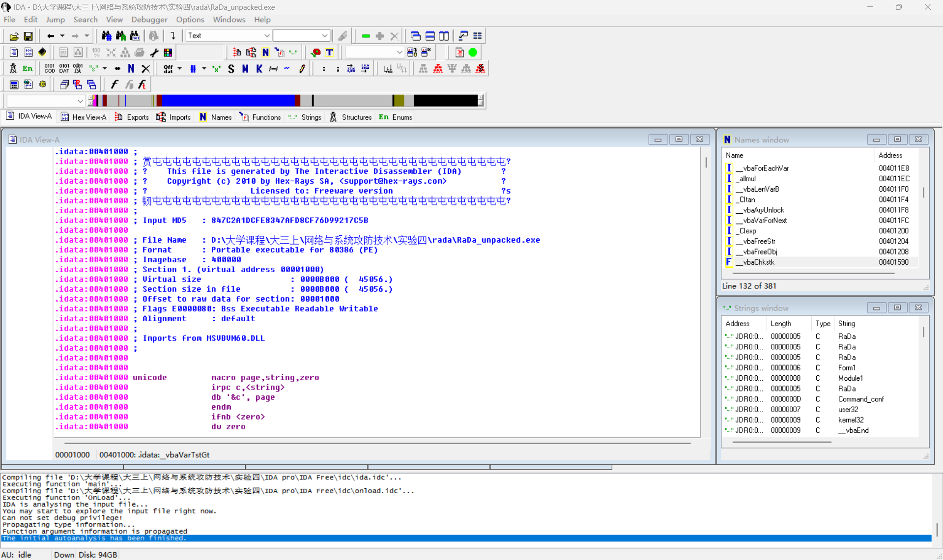Click the olive segment of the navigation band
This screenshot has height=560, width=943.
coord(399,101)
